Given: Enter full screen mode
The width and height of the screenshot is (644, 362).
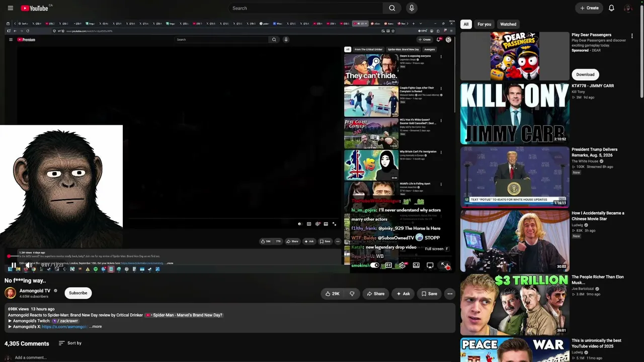Looking at the screenshot, I should pyautogui.click(x=444, y=265).
